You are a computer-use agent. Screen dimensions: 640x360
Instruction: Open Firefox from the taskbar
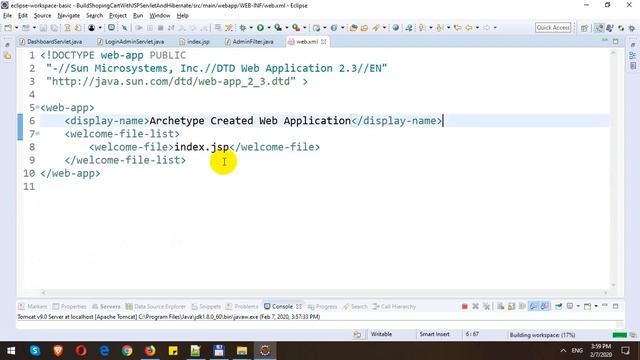coord(150,351)
